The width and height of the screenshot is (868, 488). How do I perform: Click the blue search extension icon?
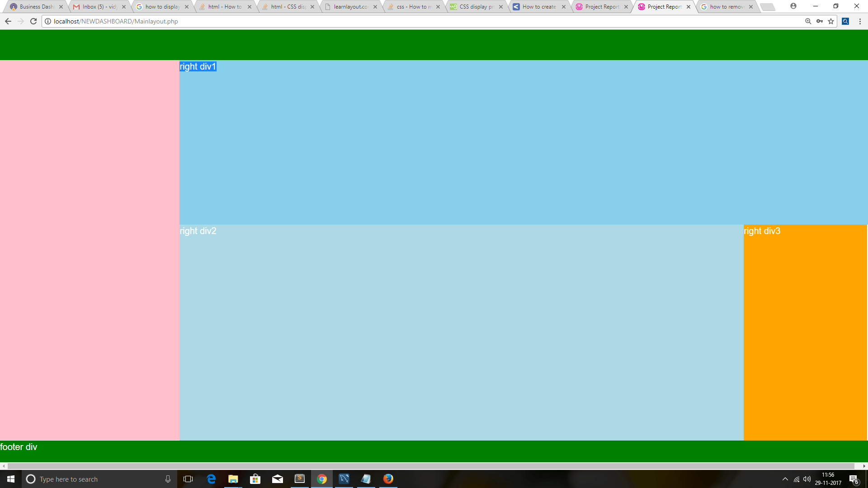click(x=845, y=21)
